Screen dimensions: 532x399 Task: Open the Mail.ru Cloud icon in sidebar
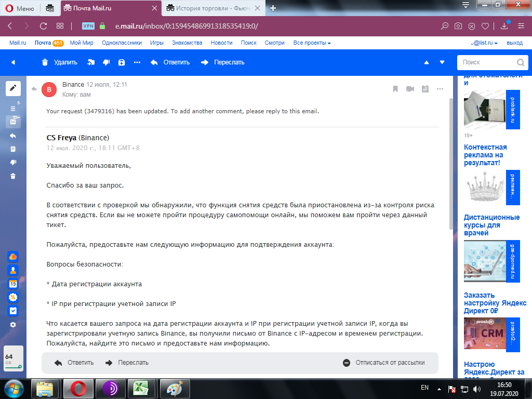(x=13, y=257)
